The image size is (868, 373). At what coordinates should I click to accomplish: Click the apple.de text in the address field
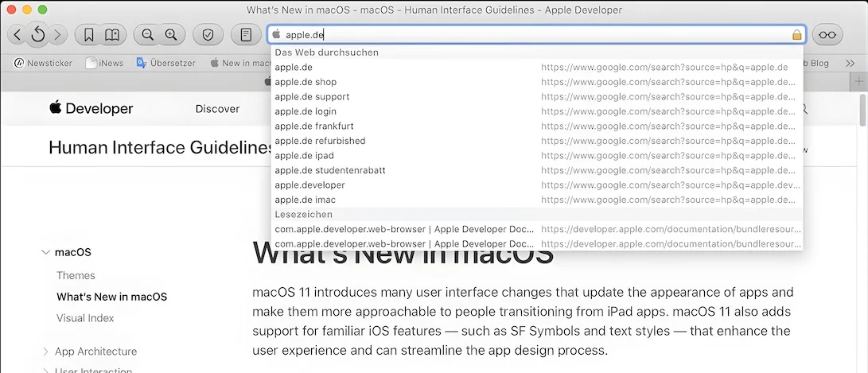click(305, 35)
